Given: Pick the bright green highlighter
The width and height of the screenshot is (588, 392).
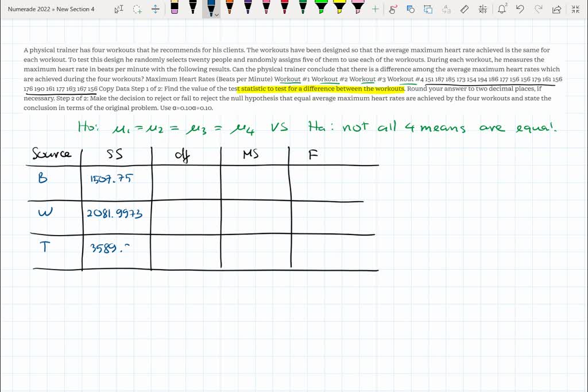Looking at the screenshot, I should [321, 7].
